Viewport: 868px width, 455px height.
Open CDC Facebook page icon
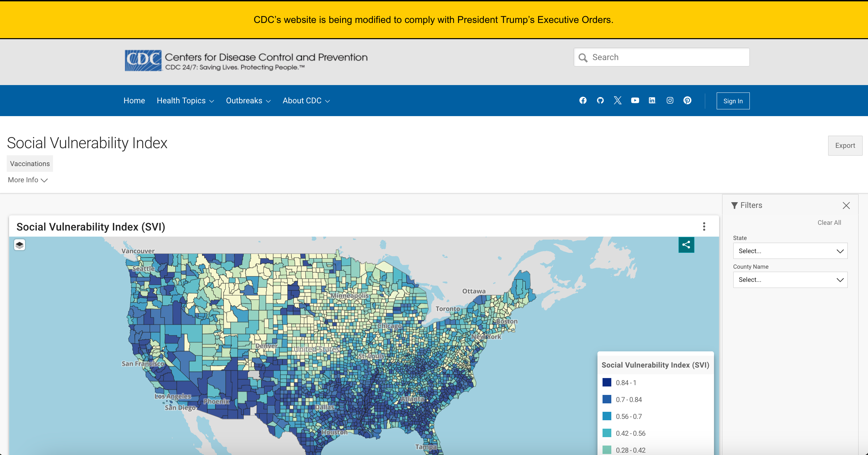tap(583, 101)
